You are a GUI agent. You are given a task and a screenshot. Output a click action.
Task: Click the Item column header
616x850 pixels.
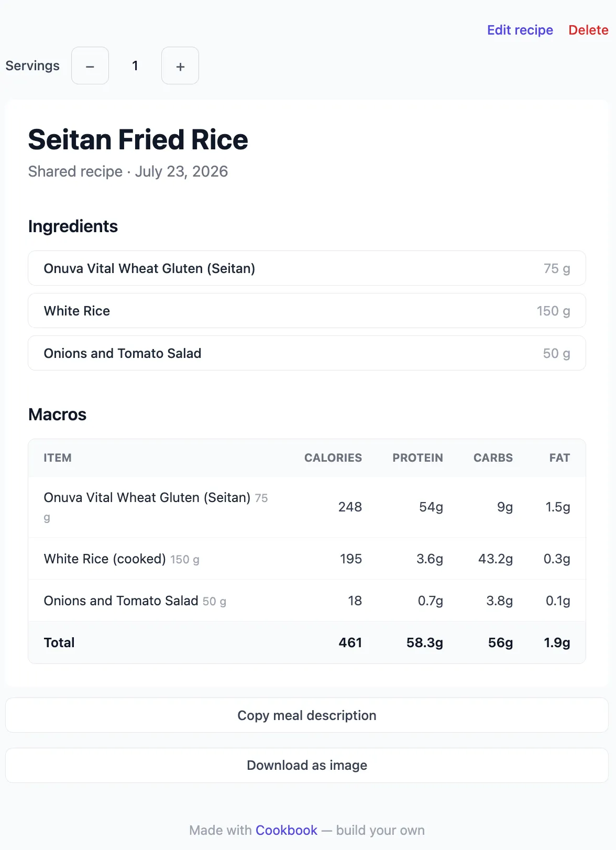(x=58, y=457)
